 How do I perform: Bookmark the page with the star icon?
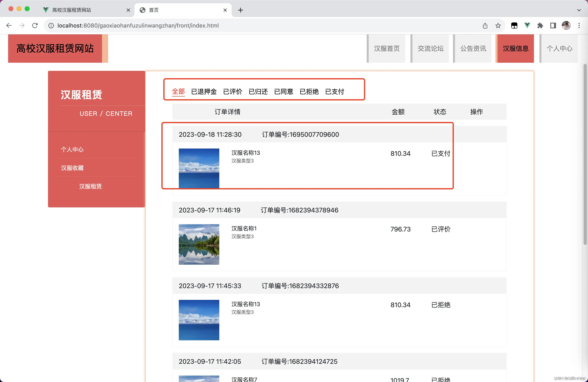[x=498, y=25]
